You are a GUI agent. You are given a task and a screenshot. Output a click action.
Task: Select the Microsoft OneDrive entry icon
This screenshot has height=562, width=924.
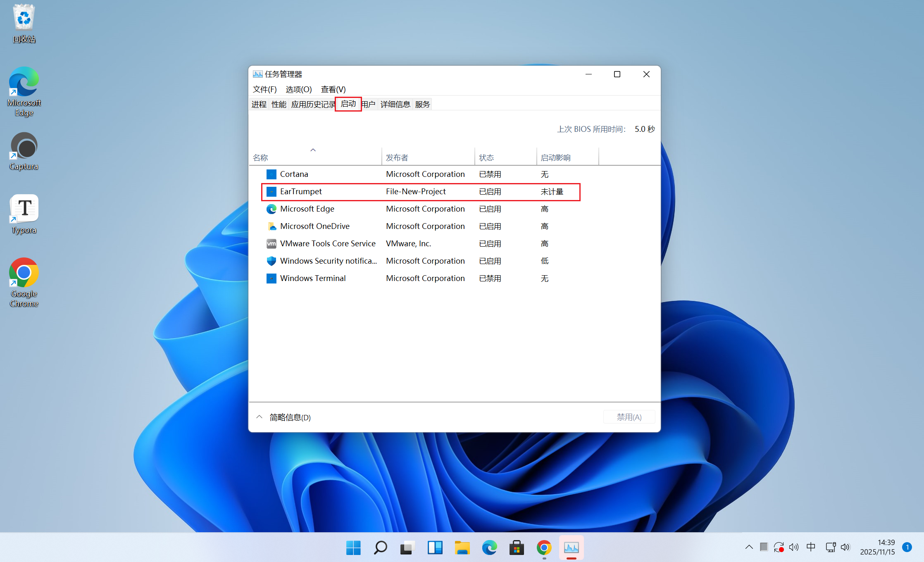coord(271,226)
